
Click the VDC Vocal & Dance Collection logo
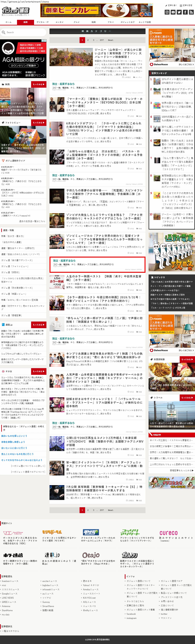[13, 533]
